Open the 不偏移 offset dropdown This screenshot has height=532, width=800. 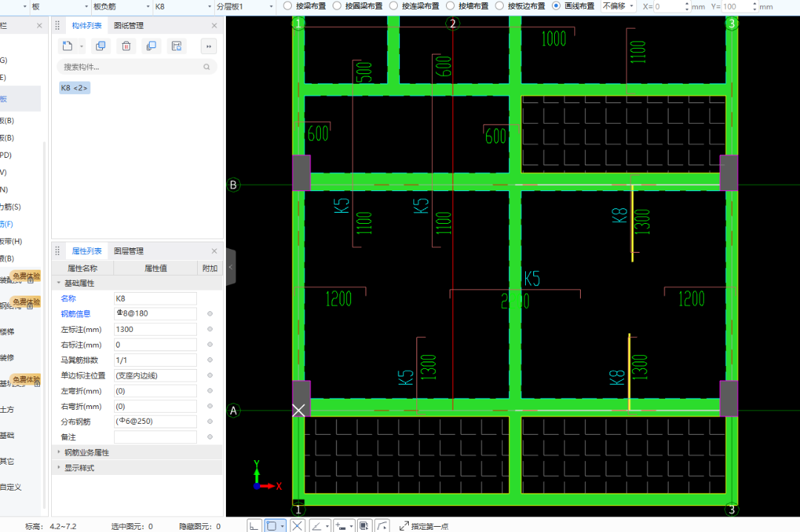pyautogui.click(x=618, y=6)
